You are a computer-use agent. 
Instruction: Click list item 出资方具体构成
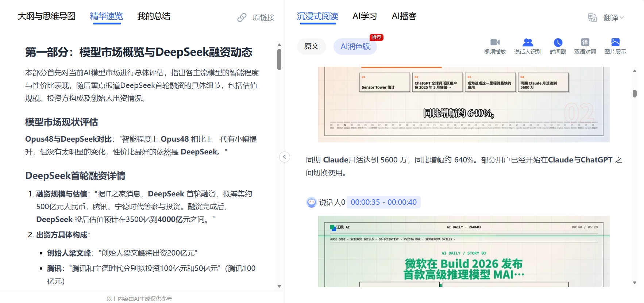(62, 235)
